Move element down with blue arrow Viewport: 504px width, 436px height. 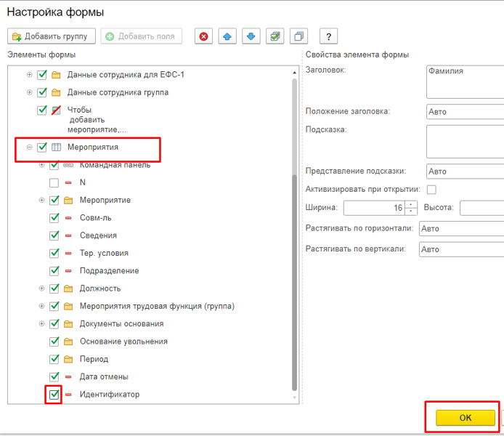[x=251, y=36]
